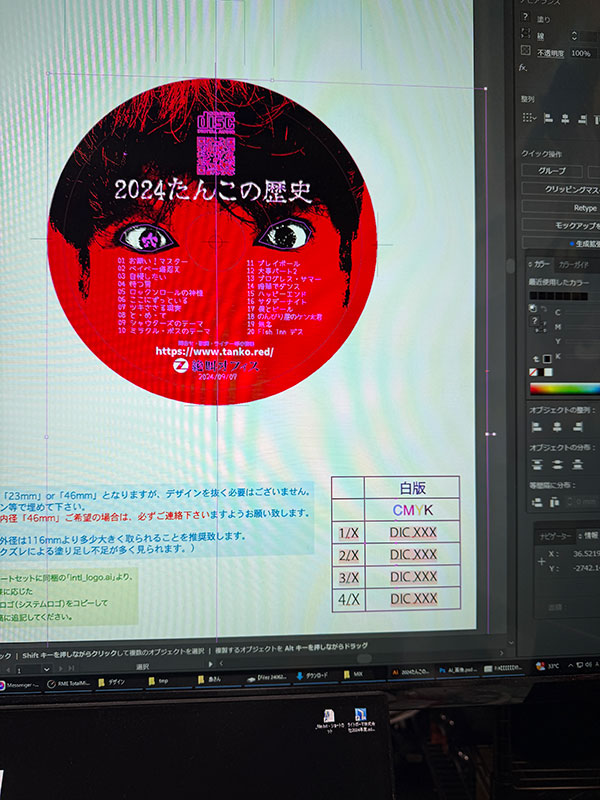Select the 2024たんこの歴史 title text
The width and height of the screenshot is (600, 800).
coord(213,191)
